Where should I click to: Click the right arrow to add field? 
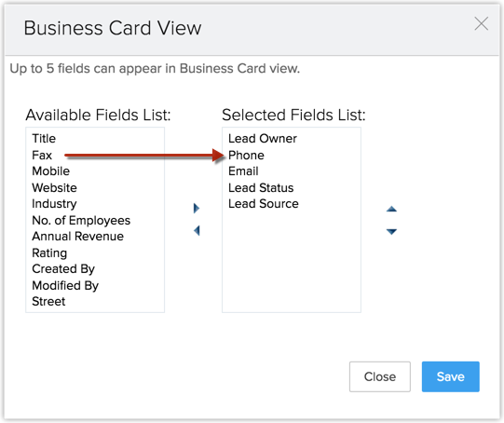coord(197,209)
